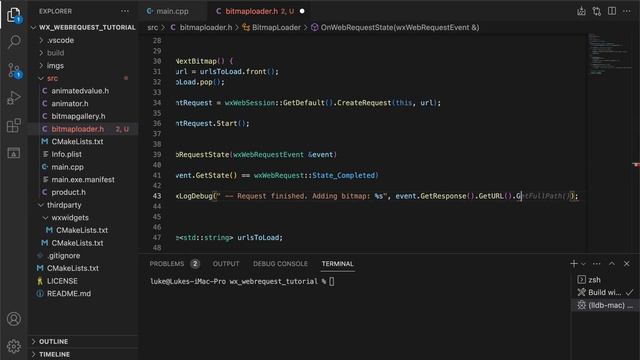The image size is (640, 360).
Task: Place cursor on line 43 wxLogDebug code
Action: [377, 196]
